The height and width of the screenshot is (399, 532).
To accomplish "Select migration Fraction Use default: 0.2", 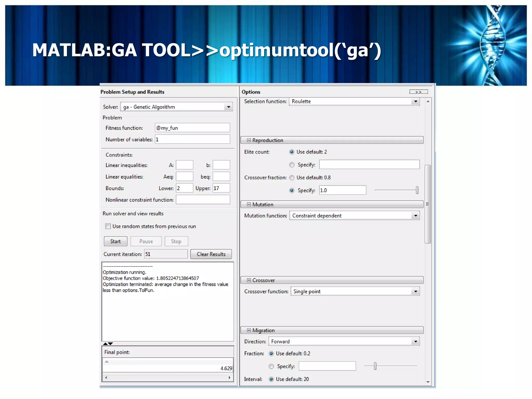I will pyautogui.click(x=271, y=354).
